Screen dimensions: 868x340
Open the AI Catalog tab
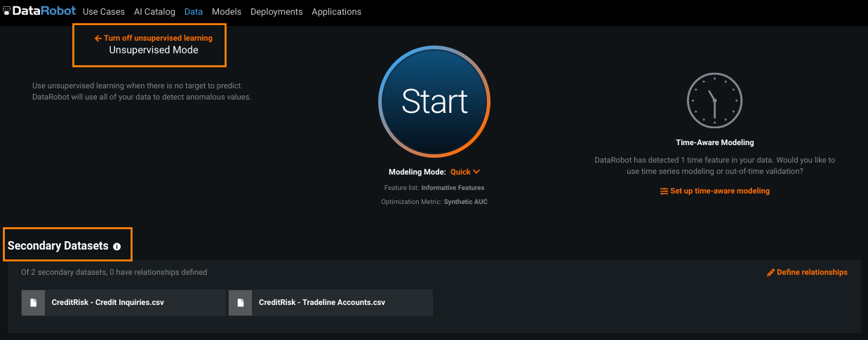point(154,12)
